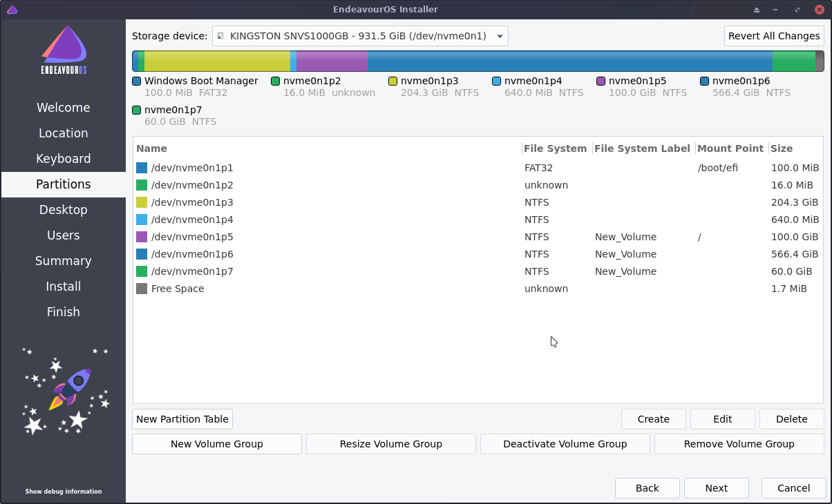Click the yellow nvme0n1p3 legend square
Screen dimensions: 832x504
pos(394,81)
